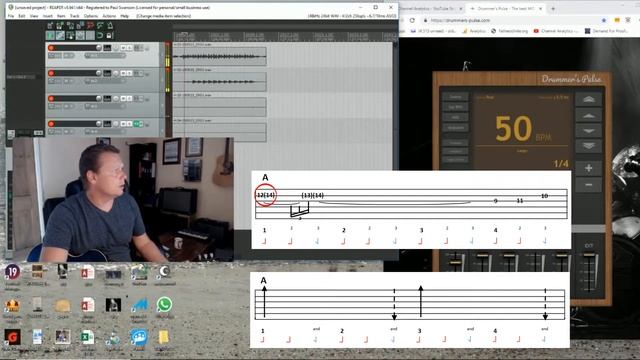
Task: Toggle locking padlock icon in REAPER toolbar
Action: point(109,36)
